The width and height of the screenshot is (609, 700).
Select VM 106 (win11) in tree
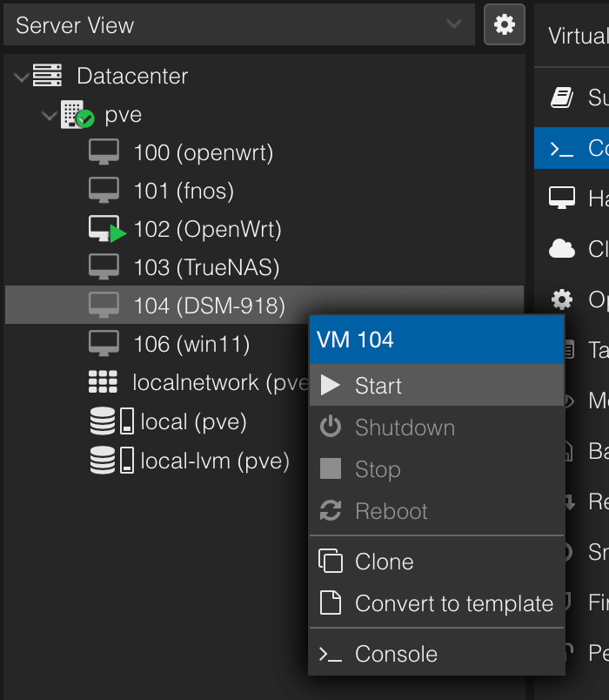(x=191, y=344)
